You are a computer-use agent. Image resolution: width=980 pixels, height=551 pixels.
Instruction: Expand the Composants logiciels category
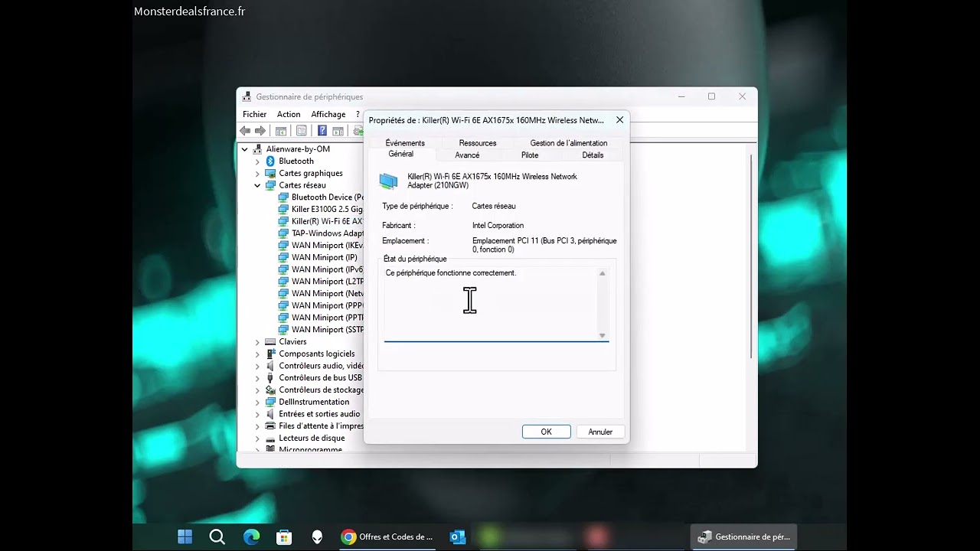pyautogui.click(x=257, y=354)
